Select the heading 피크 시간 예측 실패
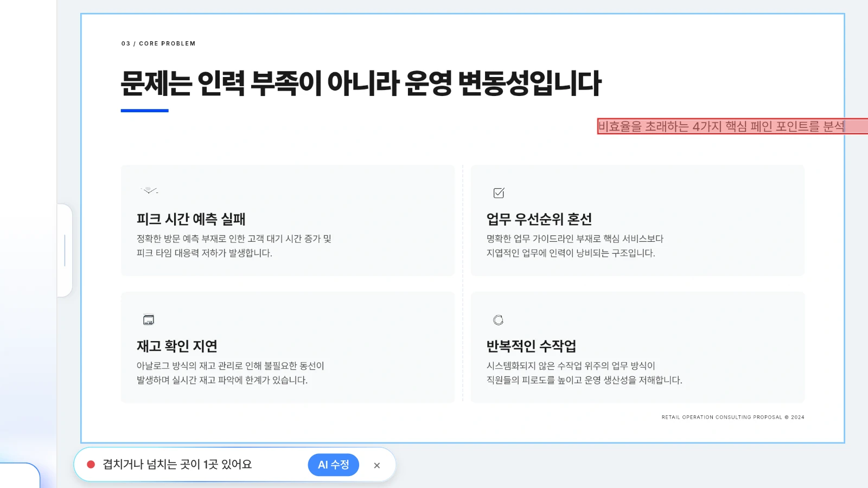868x488 pixels. (x=191, y=219)
